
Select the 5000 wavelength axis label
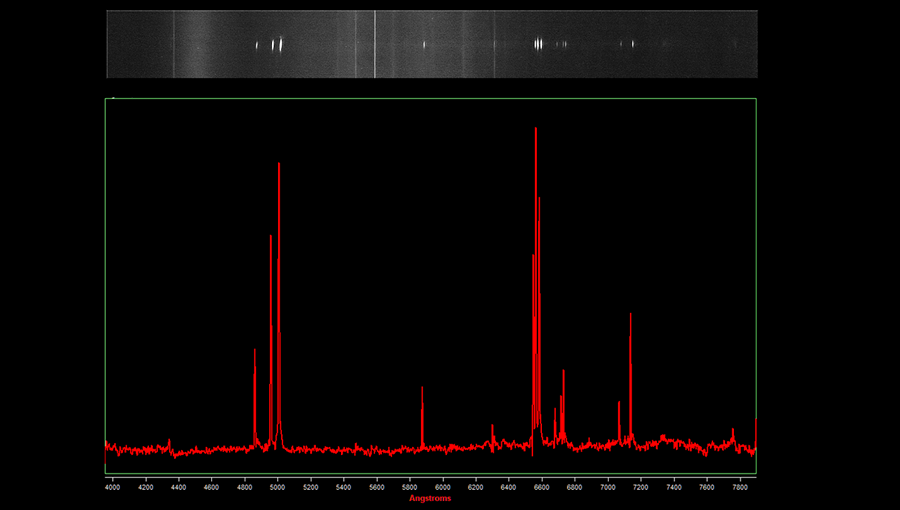[277, 486]
